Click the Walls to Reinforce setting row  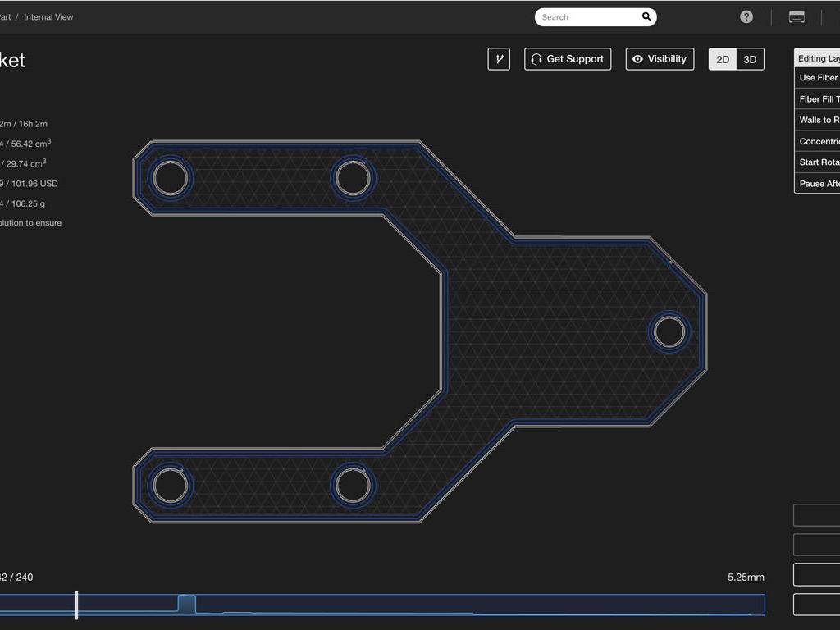pyautogui.click(x=817, y=120)
